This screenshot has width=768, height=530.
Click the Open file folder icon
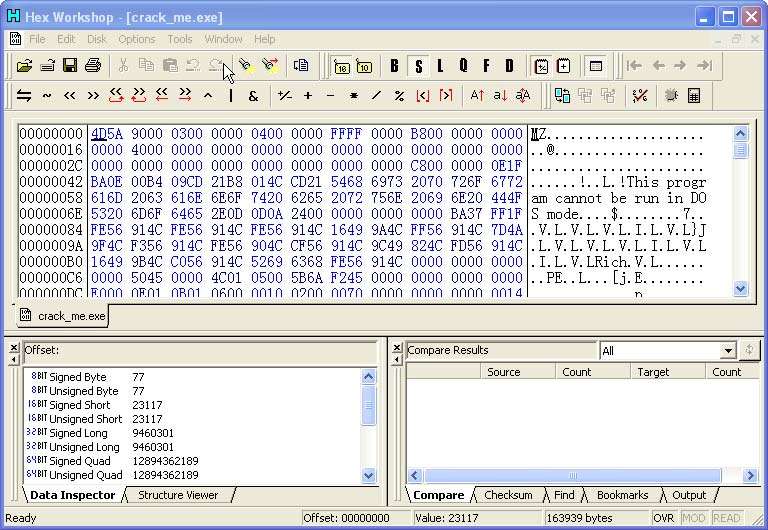(x=24, y=66)
